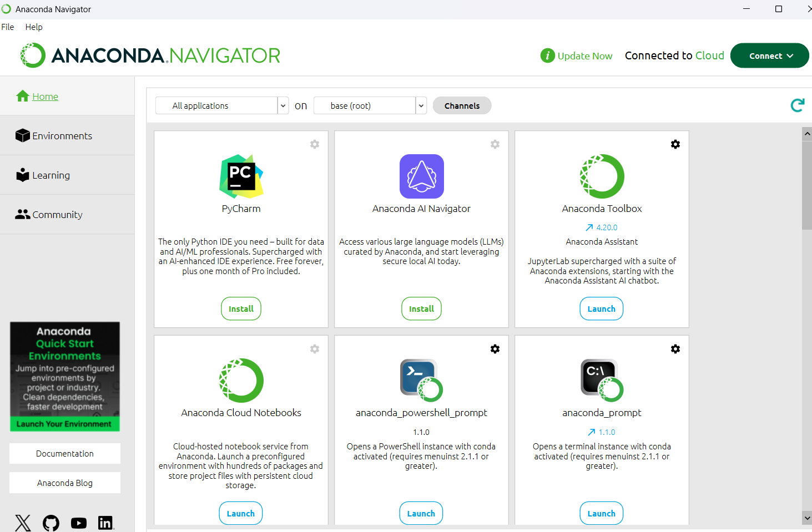Open Anaconda AI Navigator tile gear options
The width and height of the screenshot is (812, 532).
(x=495, y=144)
